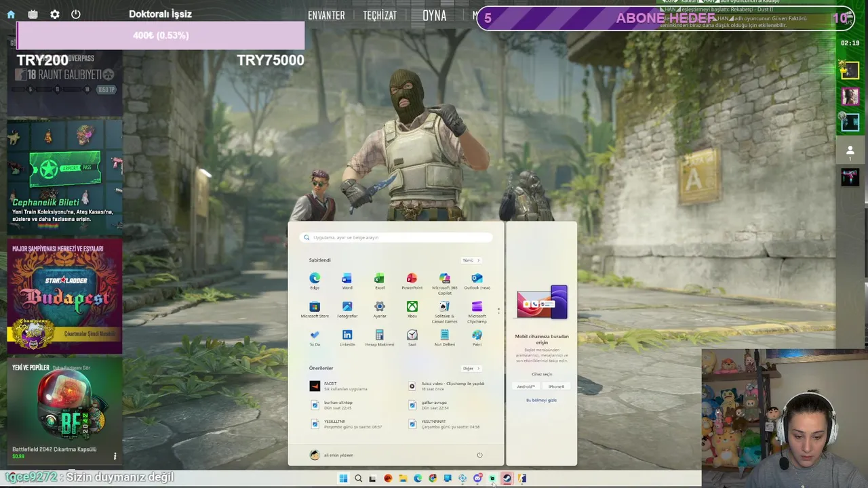Choose iPhone device button
This screenshot has width=868, height=488.
pyautogui.click(x=556, y=386)
